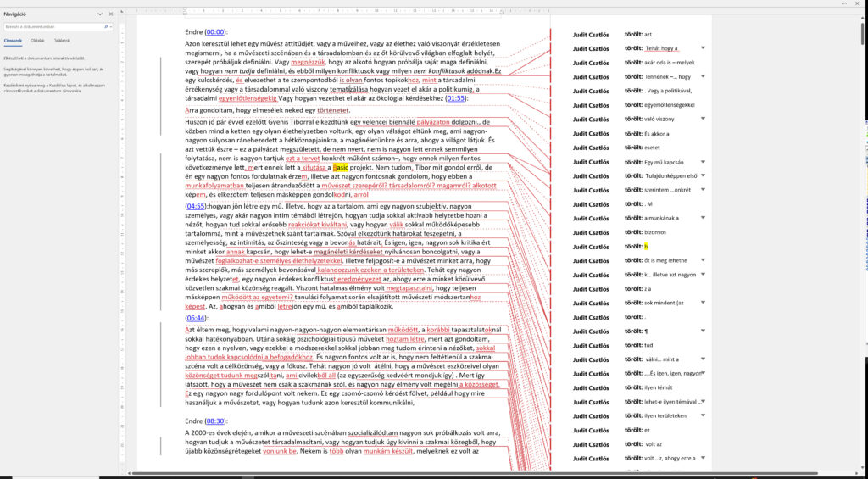Follow the 01:55 timestamp link

pos(456,98)
